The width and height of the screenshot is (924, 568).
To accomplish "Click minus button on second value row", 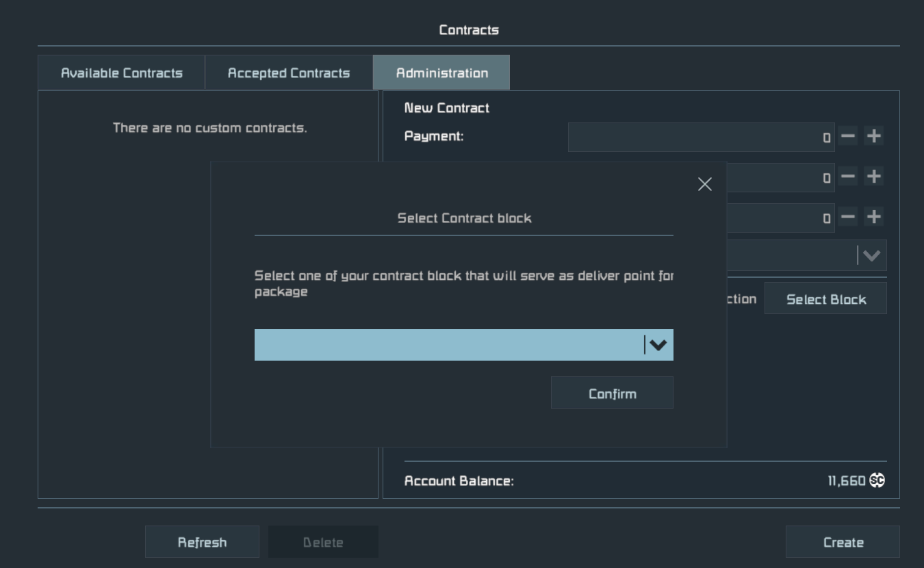I will (x=848, y=177).
